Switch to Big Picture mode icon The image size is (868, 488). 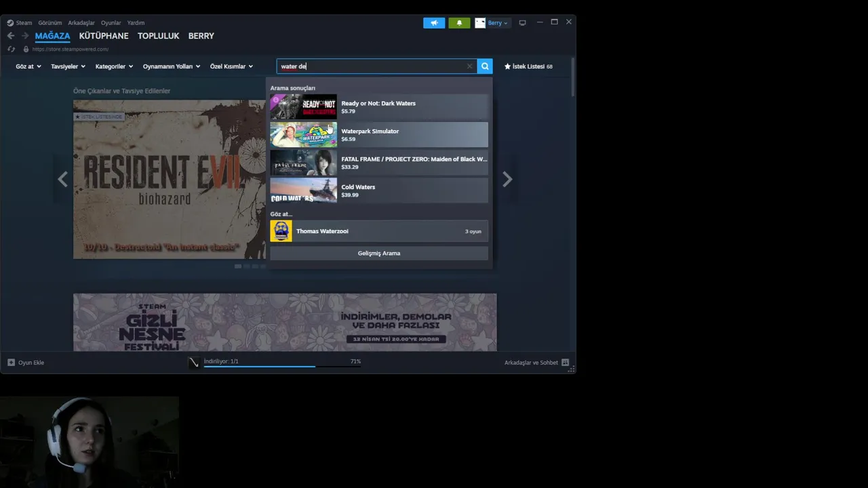click(522, 22)
